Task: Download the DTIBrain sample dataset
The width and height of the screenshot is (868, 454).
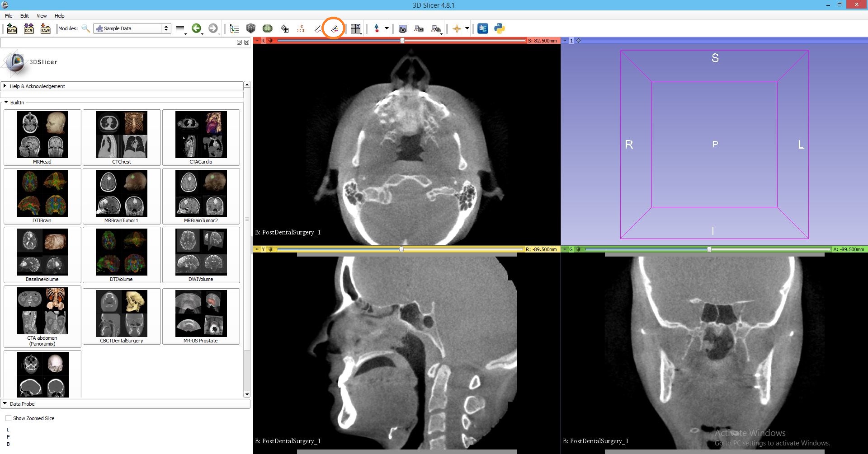Action: pos(42,196)
